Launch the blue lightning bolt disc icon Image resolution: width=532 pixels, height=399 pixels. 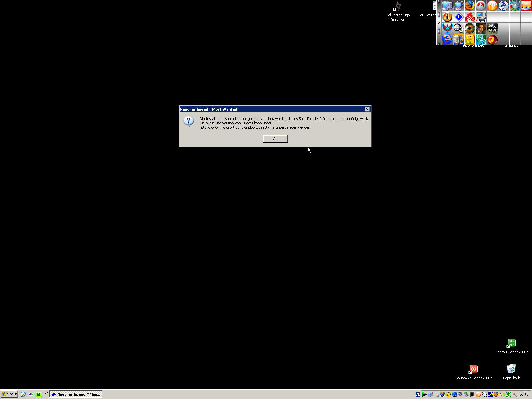pos(504,6)
